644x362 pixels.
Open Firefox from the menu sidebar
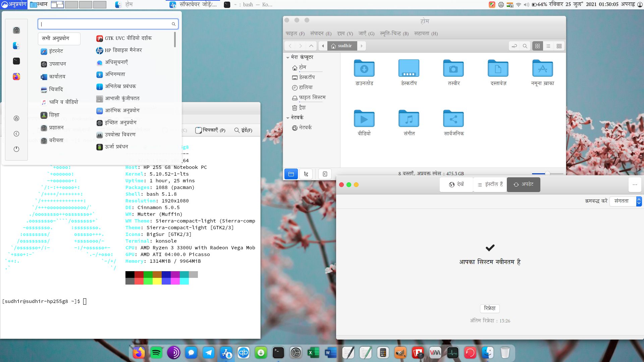point(16,76)
